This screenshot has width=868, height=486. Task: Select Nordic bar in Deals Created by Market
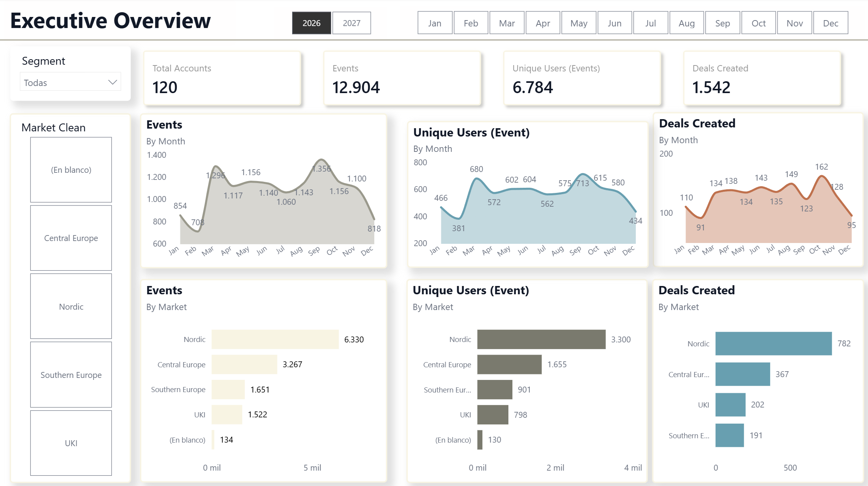click(774, 344)
